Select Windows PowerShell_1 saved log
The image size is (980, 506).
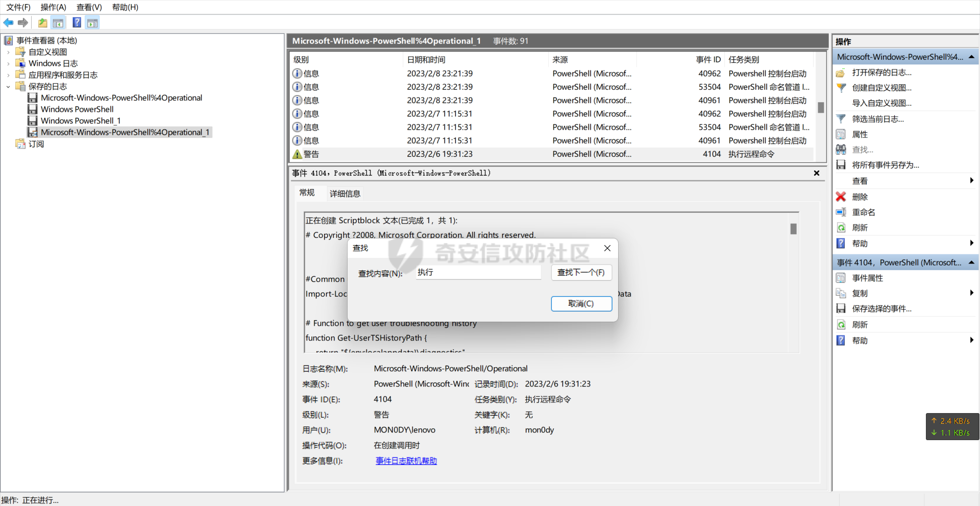(81, 121)
